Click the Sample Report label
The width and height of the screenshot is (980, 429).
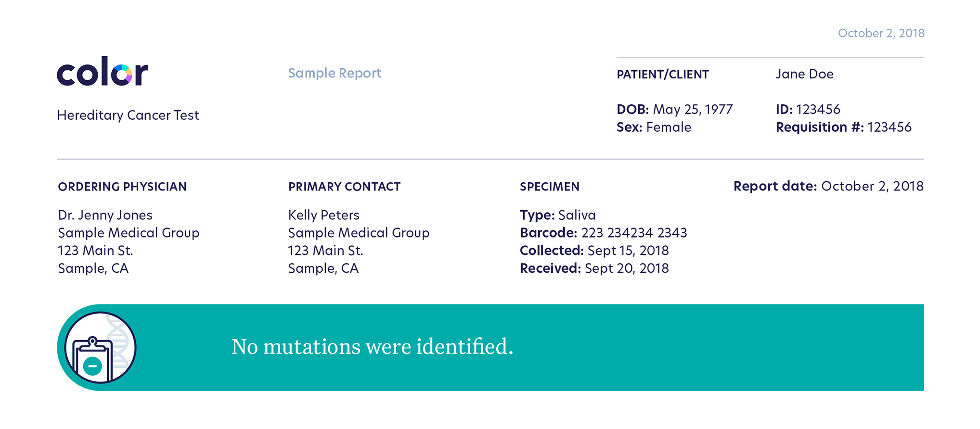(335, 73)
